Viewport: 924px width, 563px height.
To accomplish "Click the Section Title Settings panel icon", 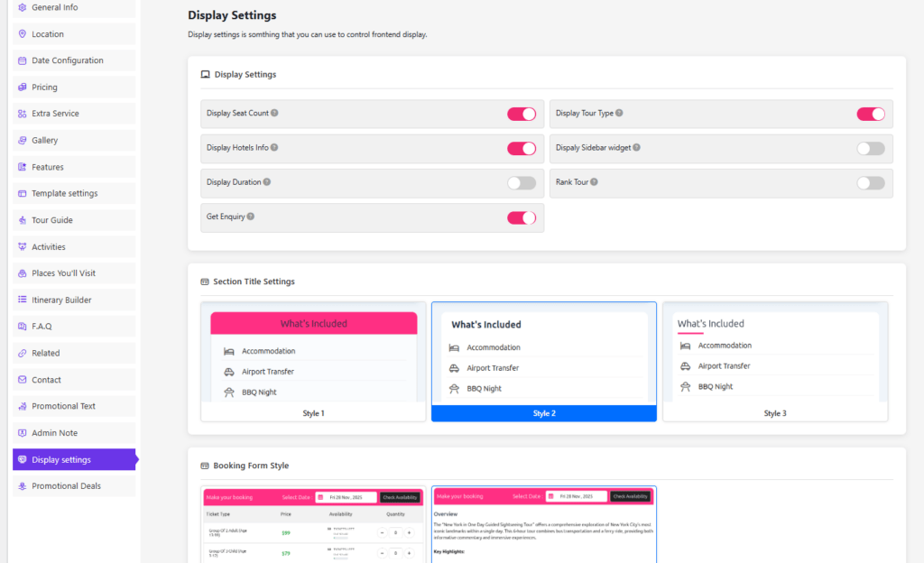I will [205, 281].
